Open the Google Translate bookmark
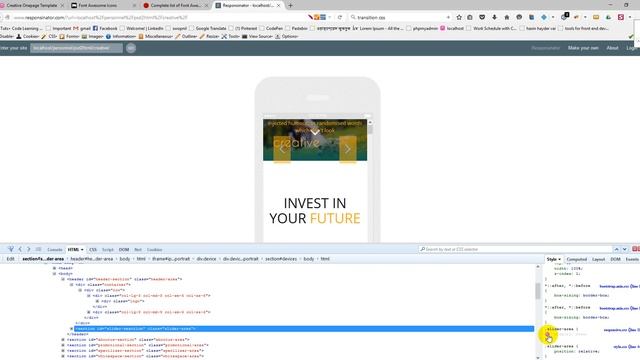Image resolution: width=640 pixels, height=360 pixels. (x=208, y=29)
